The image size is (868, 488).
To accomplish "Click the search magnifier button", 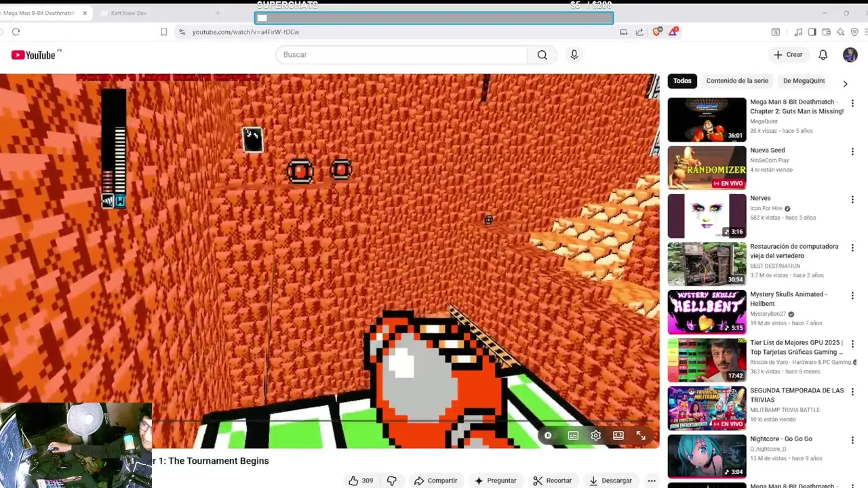I will point(542,55).
